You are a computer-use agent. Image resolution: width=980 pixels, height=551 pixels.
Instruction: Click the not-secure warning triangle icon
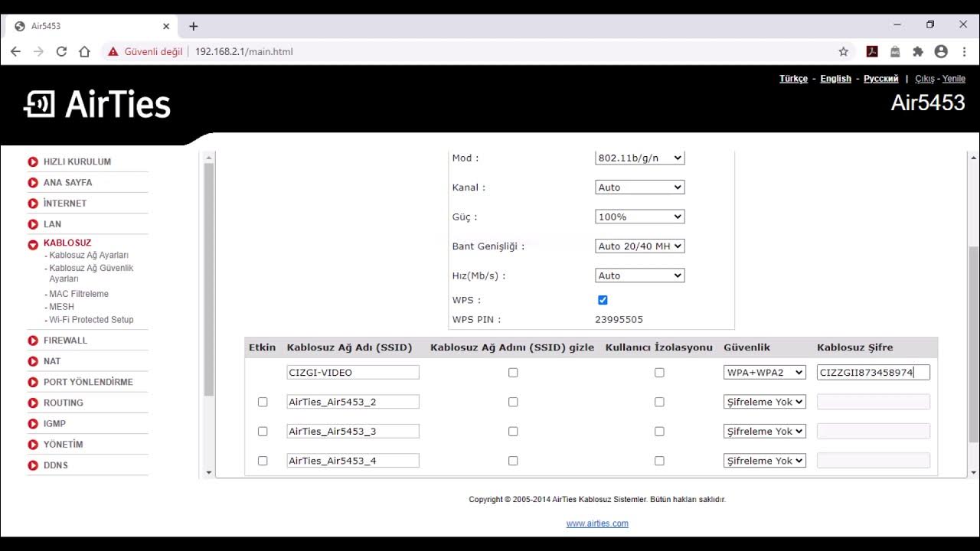point(113,51)
